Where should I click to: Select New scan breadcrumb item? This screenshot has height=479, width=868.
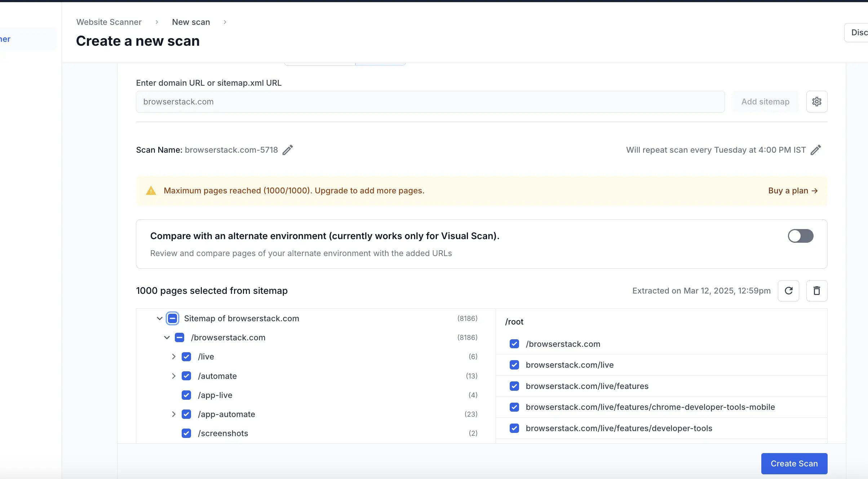pos(191,22)
